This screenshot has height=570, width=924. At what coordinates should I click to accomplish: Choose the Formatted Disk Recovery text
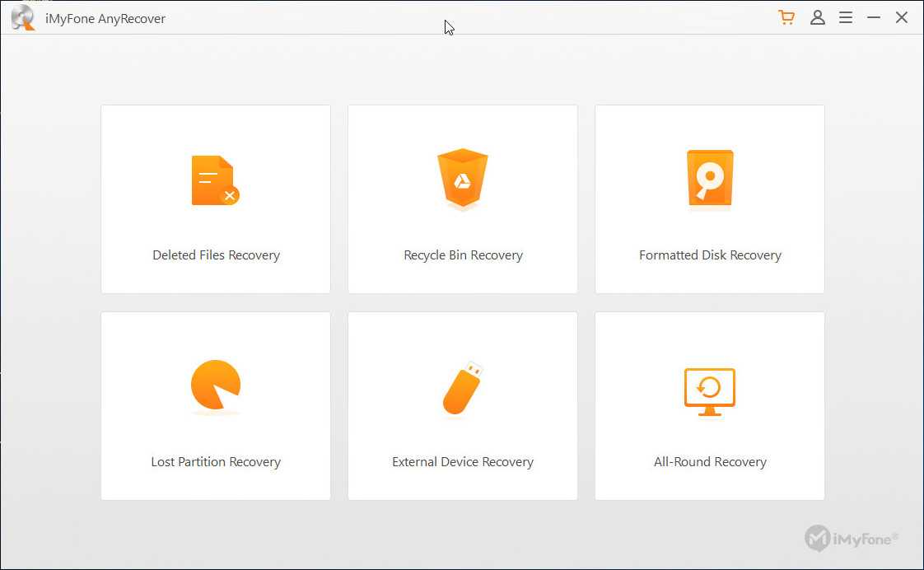coord(710,255)
